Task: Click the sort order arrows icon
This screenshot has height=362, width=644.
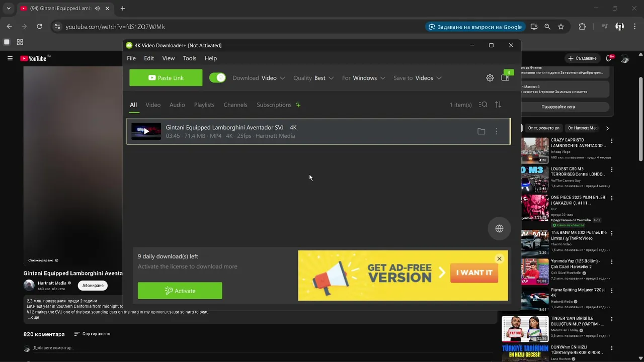Action: point(498,105)
